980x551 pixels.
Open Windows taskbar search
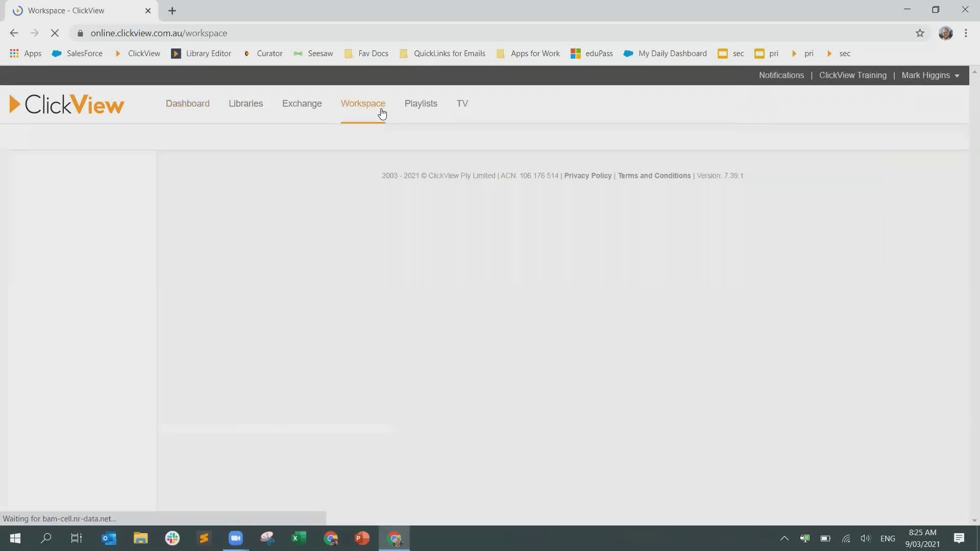(46, 538)
